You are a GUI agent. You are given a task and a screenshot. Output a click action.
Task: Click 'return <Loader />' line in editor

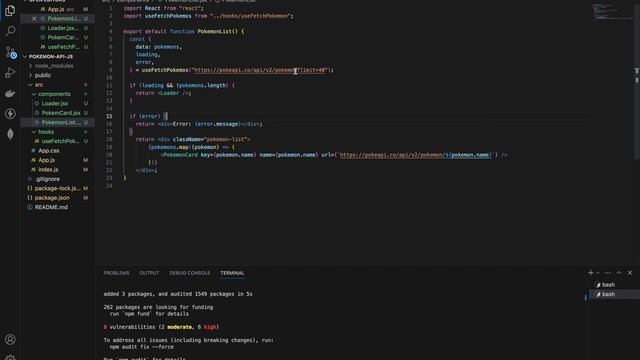point(163,93)
